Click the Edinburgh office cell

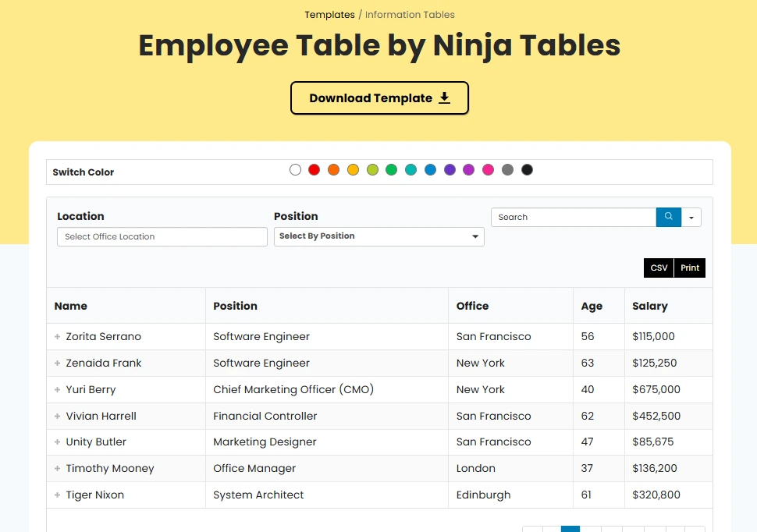511,495
